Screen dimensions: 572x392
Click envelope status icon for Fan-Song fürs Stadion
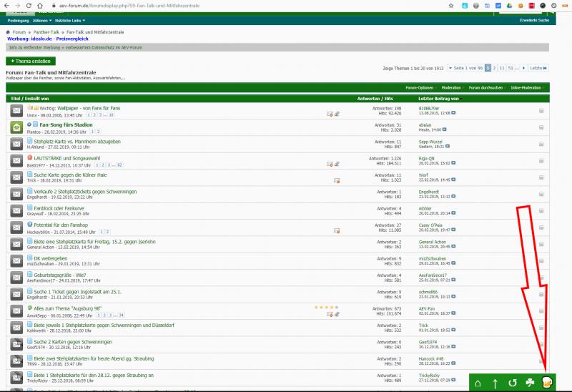[16, 127]
